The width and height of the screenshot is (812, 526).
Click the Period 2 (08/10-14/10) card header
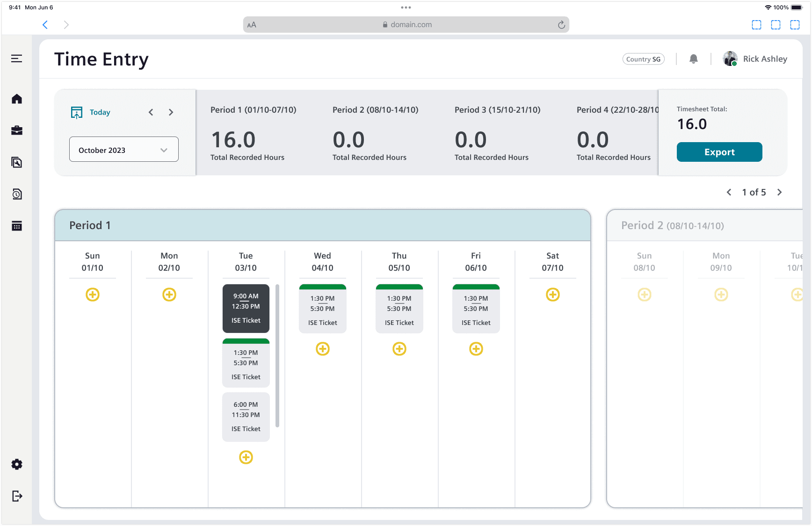[x=705, y=225]
